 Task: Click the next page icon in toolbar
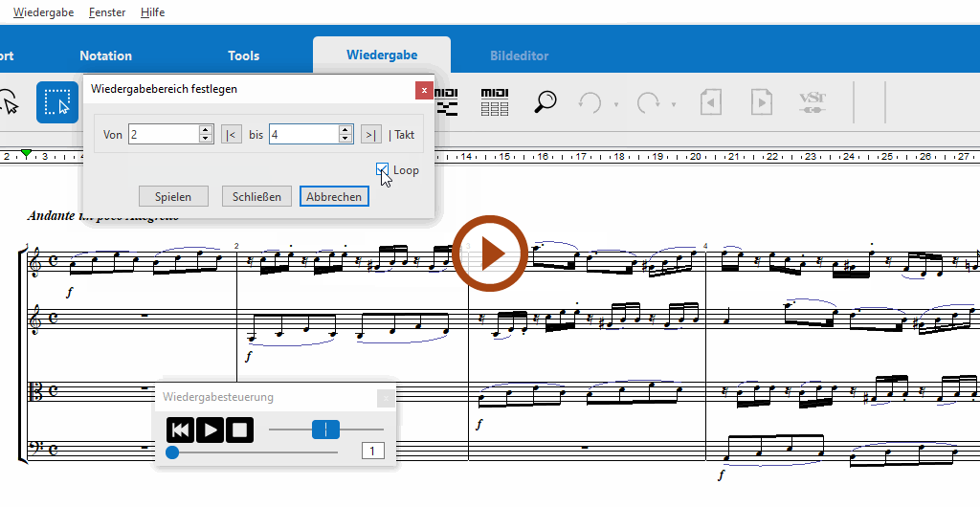coord(761,102)
